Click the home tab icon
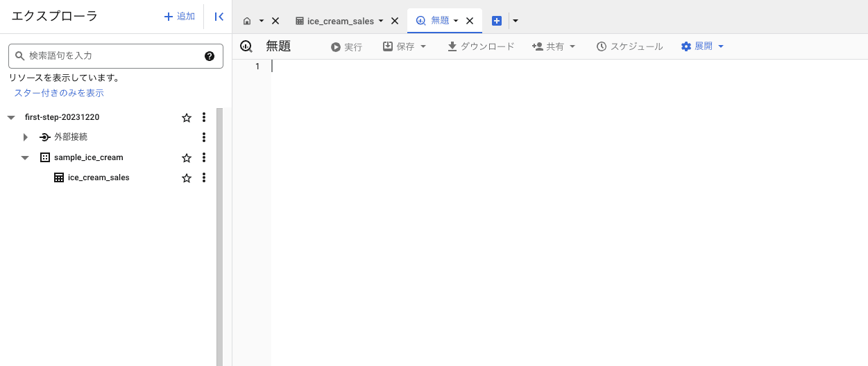Viewport: 868px width, 366px height. pos(247,21)
